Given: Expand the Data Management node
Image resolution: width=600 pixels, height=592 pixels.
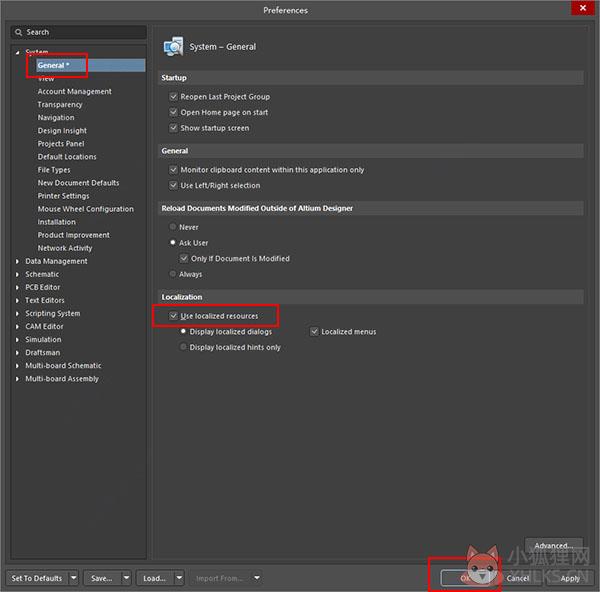Looking at the screenshot, I should click(17, 261).
